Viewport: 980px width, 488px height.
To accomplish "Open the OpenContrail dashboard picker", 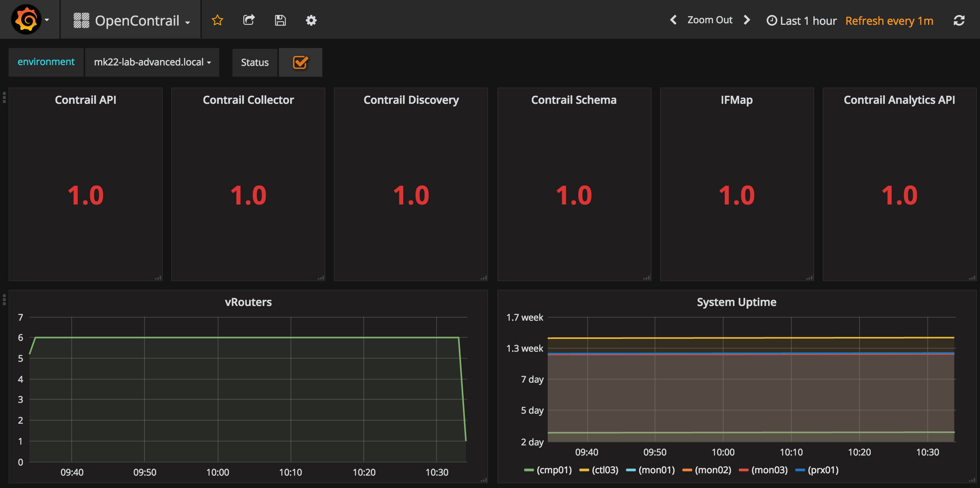I will click(x=132, y=21).
